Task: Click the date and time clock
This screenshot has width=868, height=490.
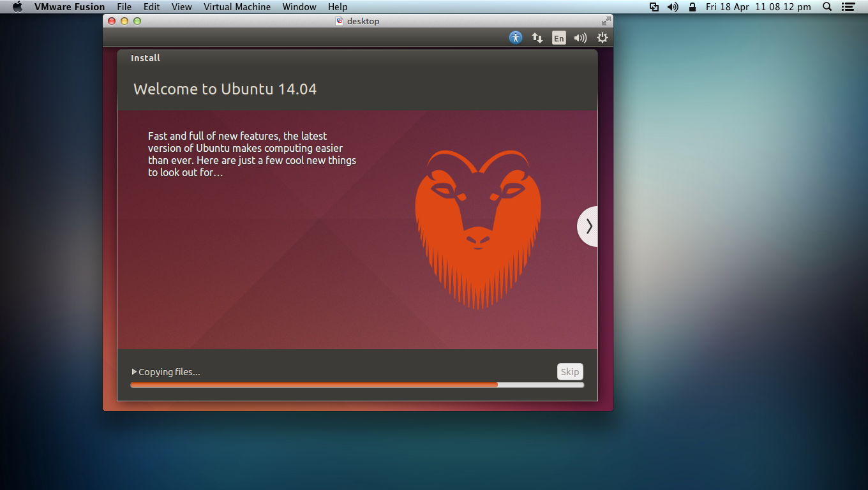Action: pos(758,7)
